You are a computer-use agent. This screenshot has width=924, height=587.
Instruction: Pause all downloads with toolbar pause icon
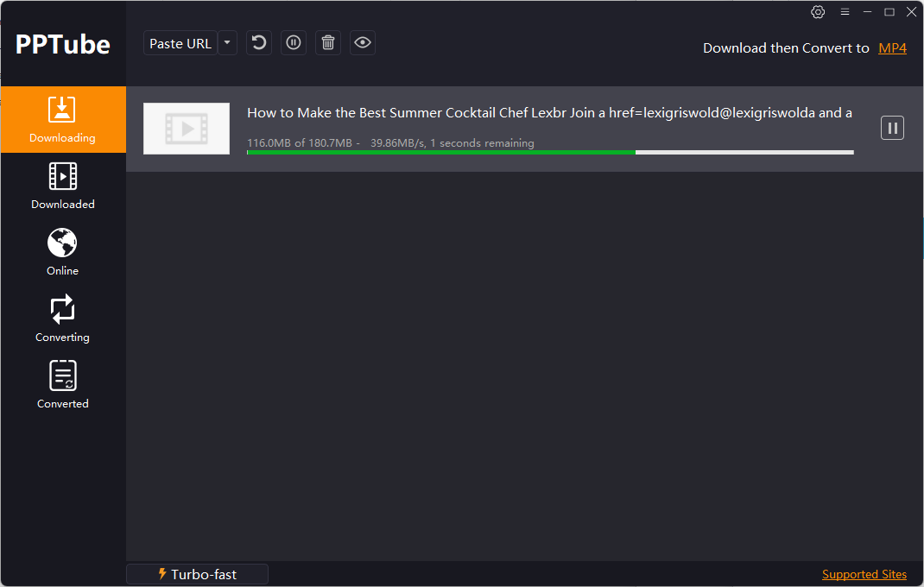point(293,42)
